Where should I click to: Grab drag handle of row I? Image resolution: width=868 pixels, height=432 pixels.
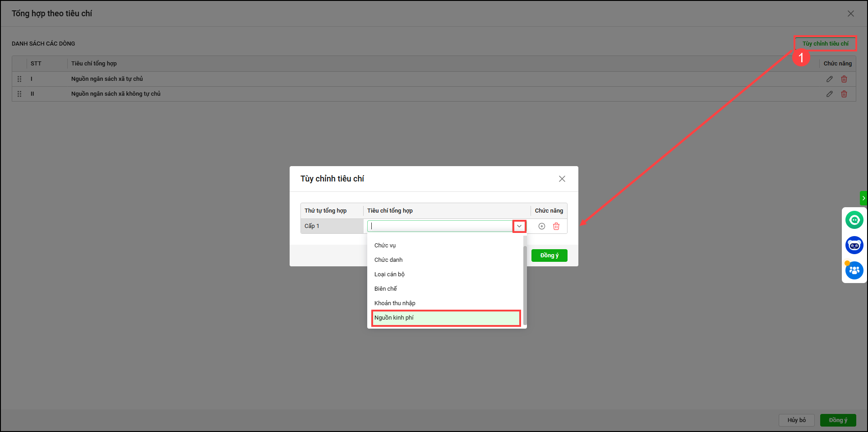19,79
